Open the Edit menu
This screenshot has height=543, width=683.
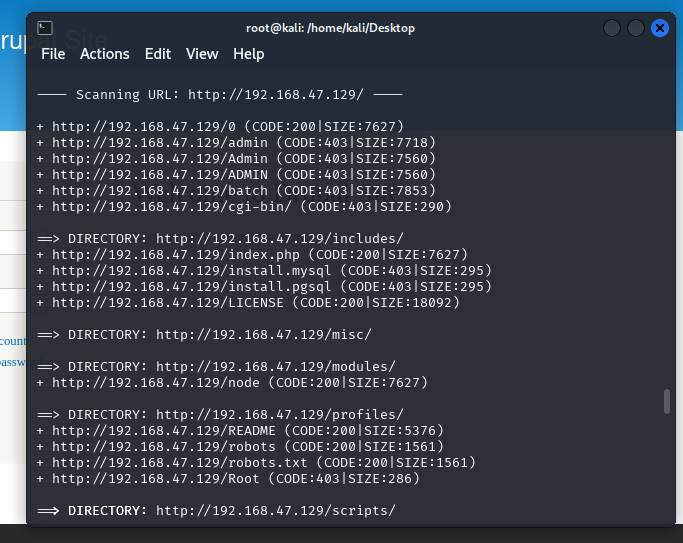pos(158,54)
